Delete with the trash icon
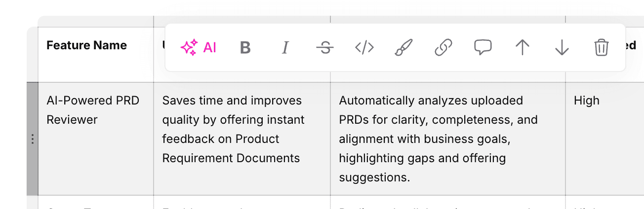This screenshot has width=644, height=209. (601, 48)
